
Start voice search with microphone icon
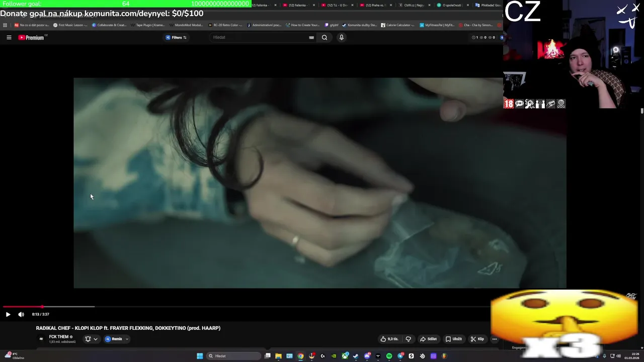click(341, 37)
